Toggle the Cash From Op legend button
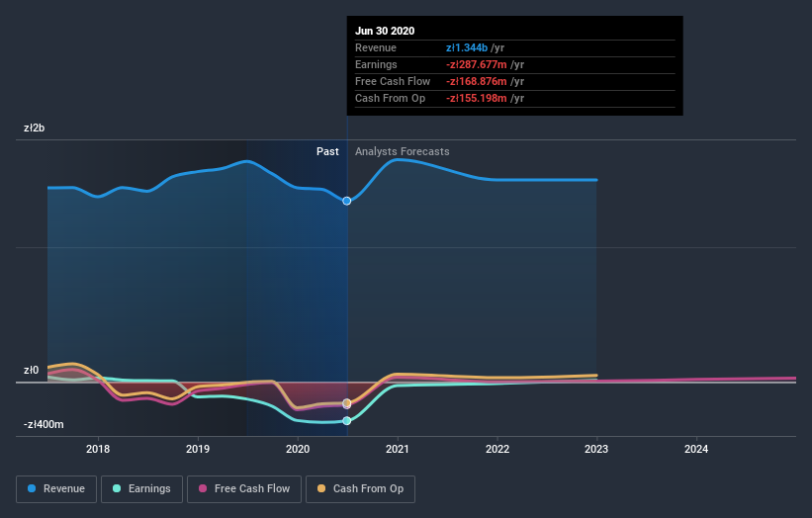 [360, 489]
